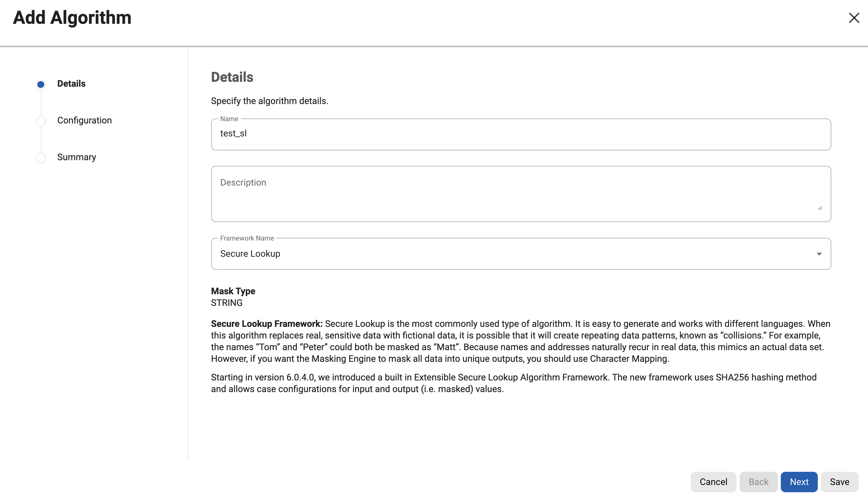Jump to the Summary step label
The height and width of the screenshot is (500, 868).
pyautogui.click(x=77, y=157)
